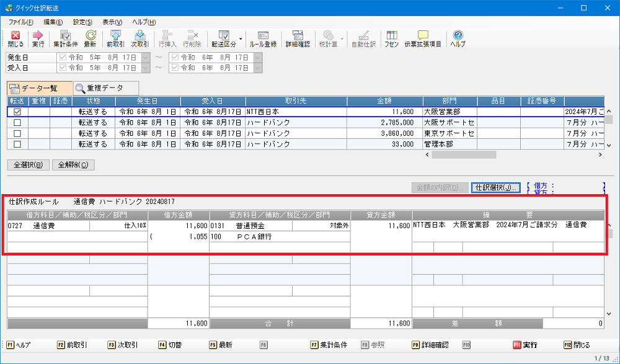Click the F2 前取引 function key
This screenshot has width=620, height=364.
click(x=72, y=345)
